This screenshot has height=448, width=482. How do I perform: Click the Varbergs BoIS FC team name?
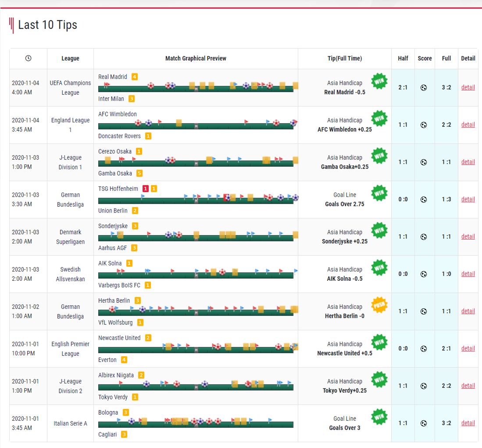pos(119,285)
